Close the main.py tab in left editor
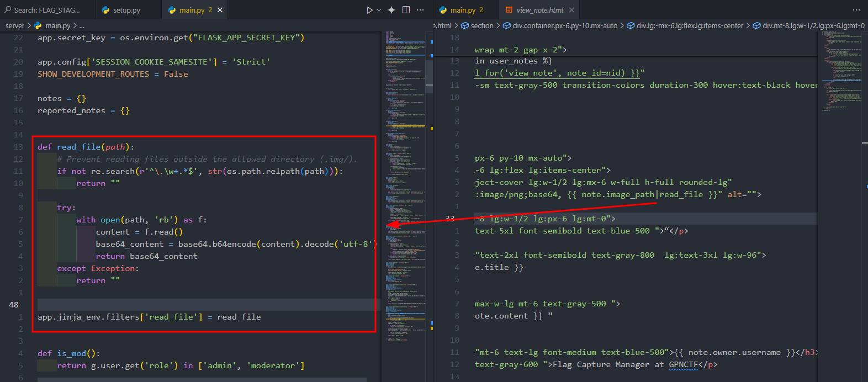This screenshot has height=382, width=868. [220, 10]
